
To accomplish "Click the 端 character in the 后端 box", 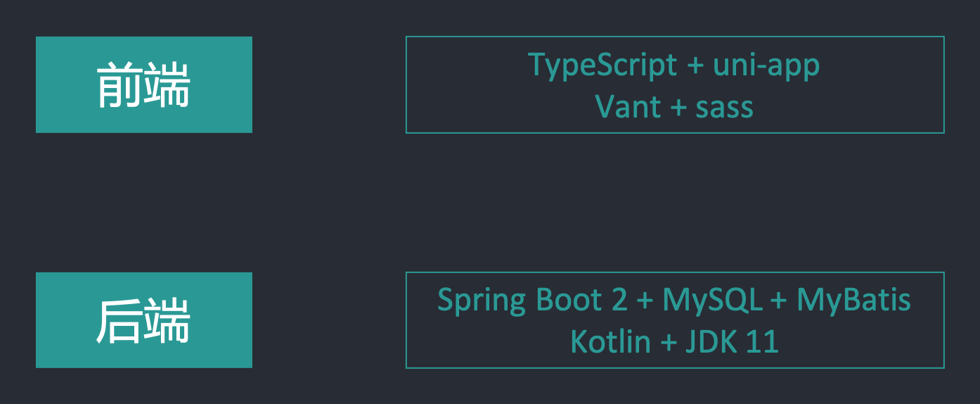I will tap(167, 321).
